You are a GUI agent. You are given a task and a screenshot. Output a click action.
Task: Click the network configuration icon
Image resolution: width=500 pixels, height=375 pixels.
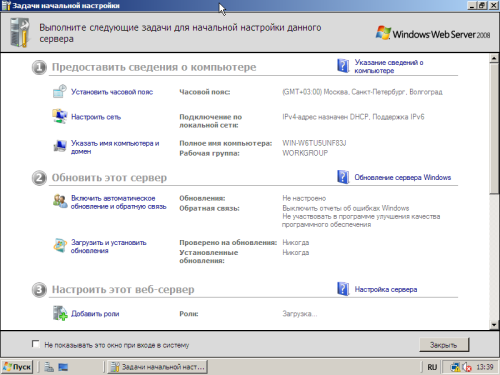[x=60, y=116]
